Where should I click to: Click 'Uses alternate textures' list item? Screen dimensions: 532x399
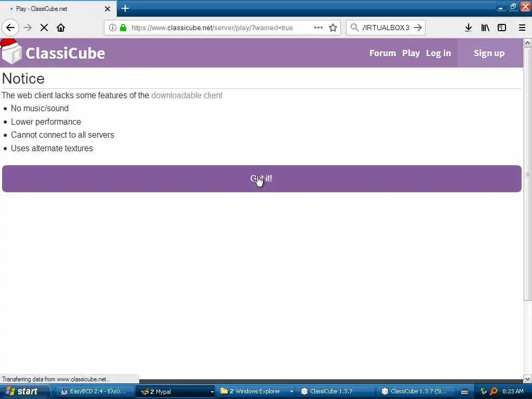[x=52, y=148]
